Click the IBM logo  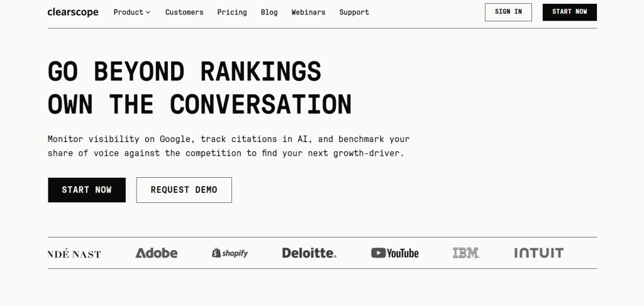pyautogui.click(x=466, y=253)
